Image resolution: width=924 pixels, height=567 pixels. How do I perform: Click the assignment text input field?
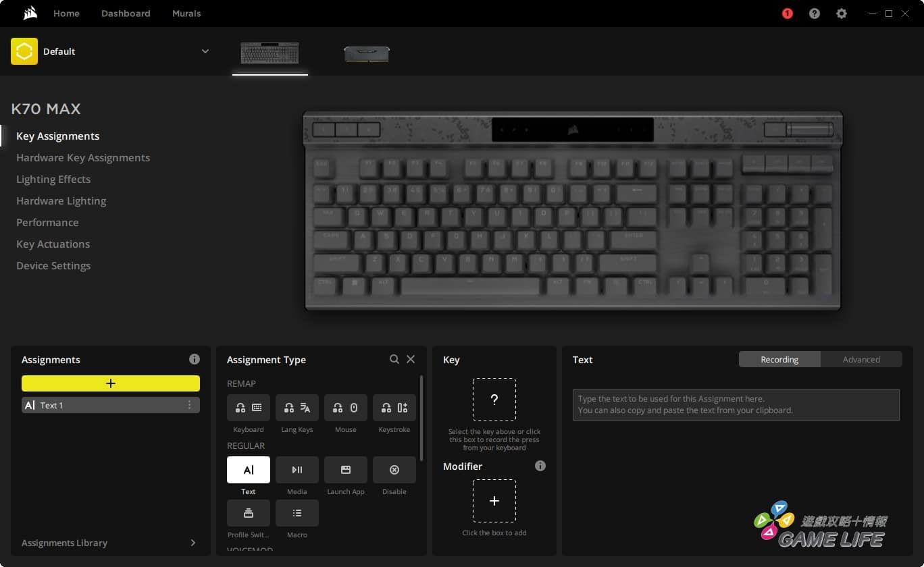point(736,405)
